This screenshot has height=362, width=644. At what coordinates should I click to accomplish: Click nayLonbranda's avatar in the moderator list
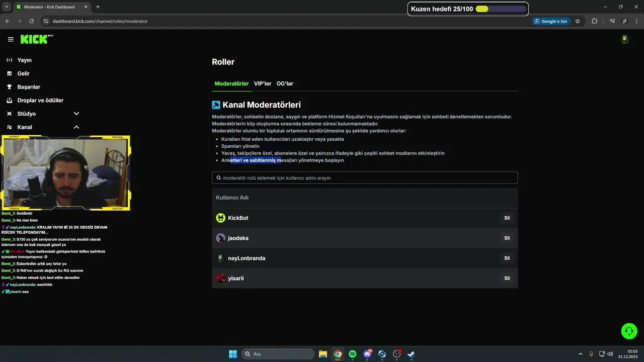click(220, 258)
